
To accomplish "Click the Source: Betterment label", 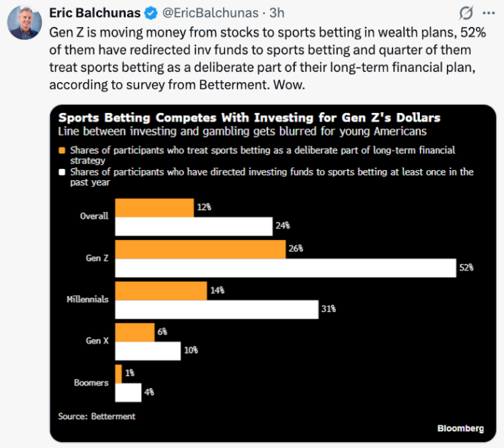I will tap(96, 416).
